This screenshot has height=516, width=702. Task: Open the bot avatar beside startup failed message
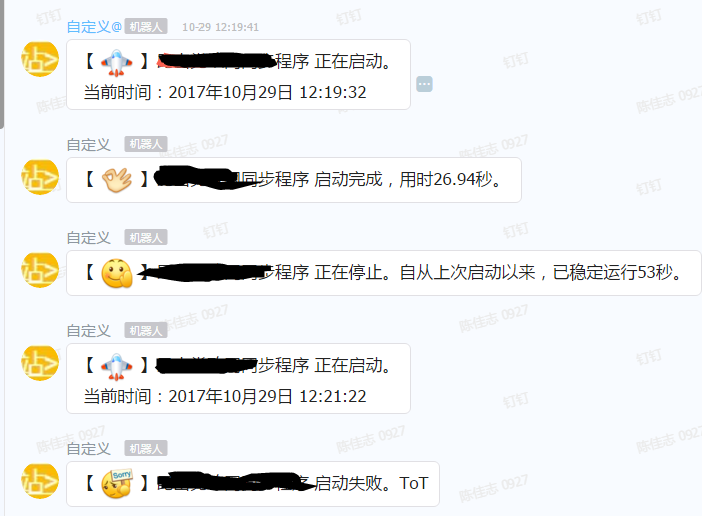(40, 481)
